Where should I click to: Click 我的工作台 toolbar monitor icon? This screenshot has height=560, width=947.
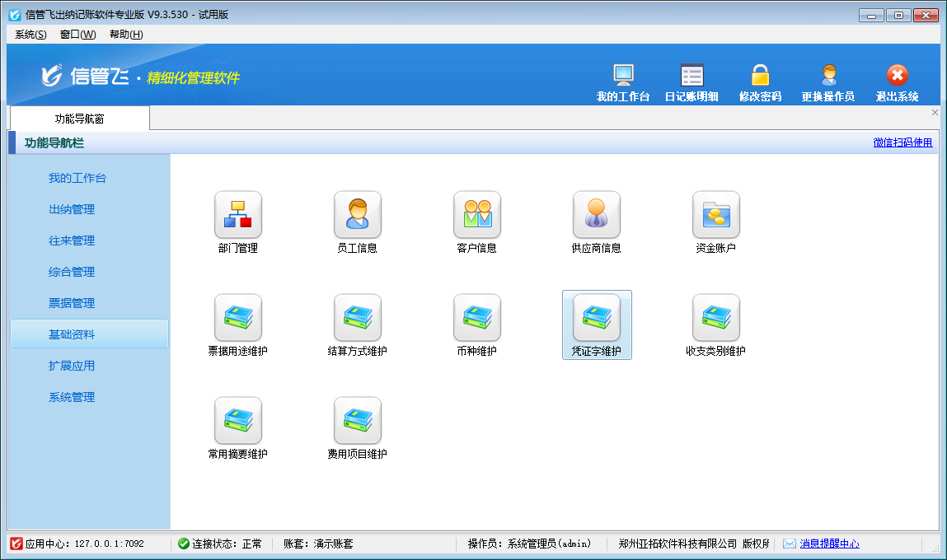623,76
